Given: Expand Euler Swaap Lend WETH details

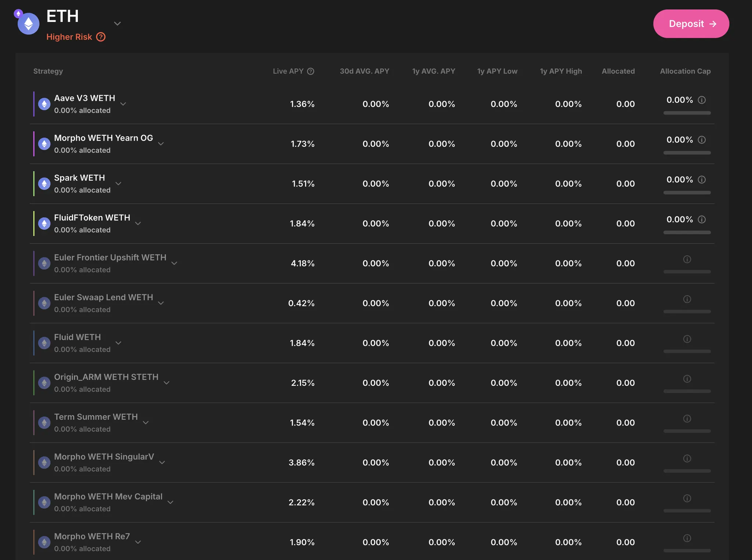Looking at the screenshot, I should coord(161,303).
